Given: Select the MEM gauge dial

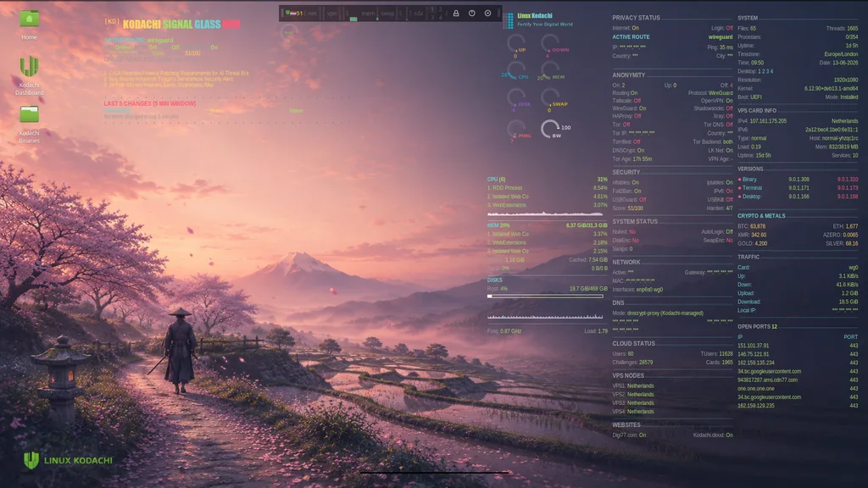Looking at the screenshot, I should tap(549, 71).
